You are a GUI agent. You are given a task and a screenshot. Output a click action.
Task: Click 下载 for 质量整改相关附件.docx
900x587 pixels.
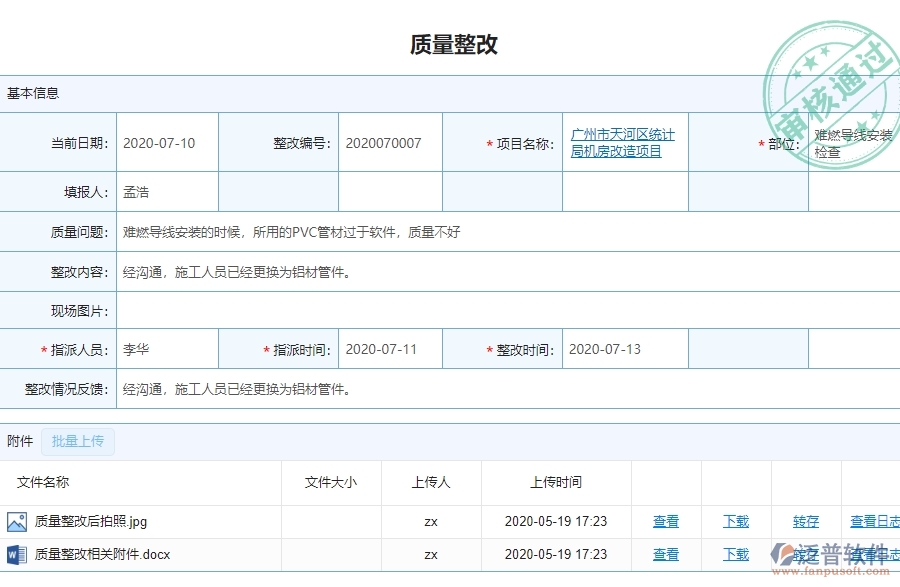coord(735,554)
